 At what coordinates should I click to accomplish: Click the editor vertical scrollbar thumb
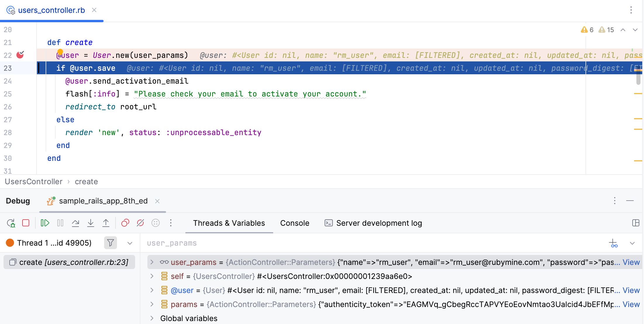638,77
